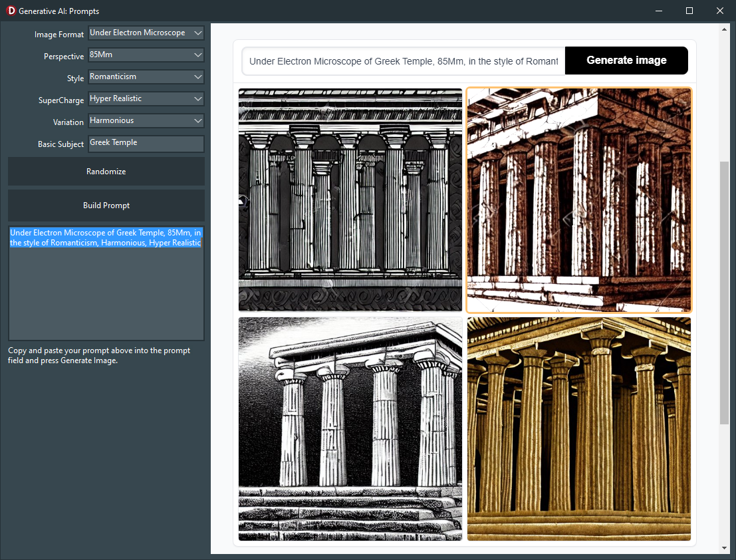Click the scroll down arrow on scrollbar
736x560 pixels.
point(725,547)
